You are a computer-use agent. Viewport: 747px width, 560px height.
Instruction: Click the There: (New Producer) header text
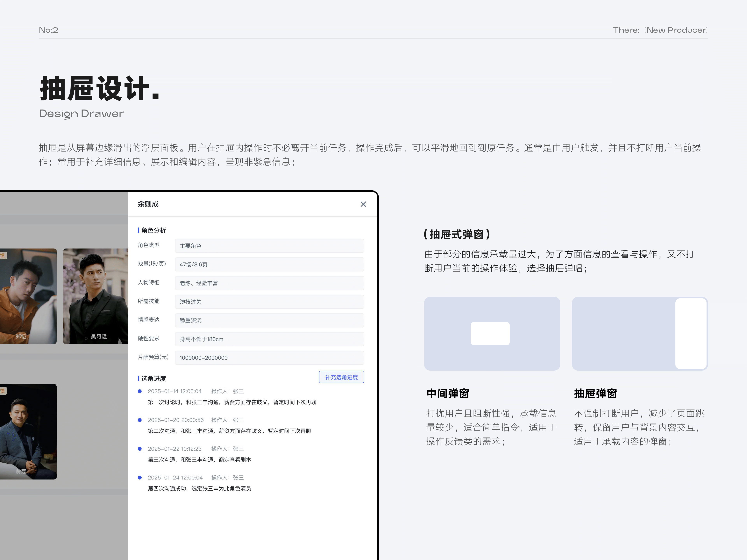(660, 30)
